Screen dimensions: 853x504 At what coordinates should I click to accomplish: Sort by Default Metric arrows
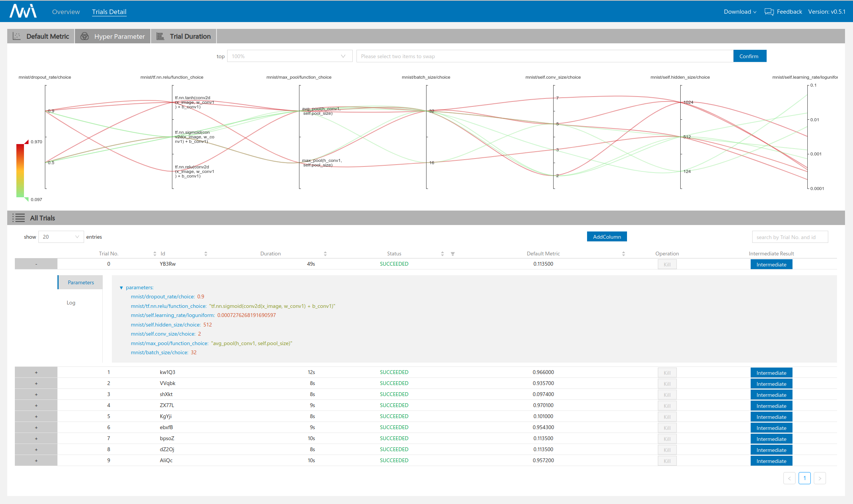tap(623, 254)
